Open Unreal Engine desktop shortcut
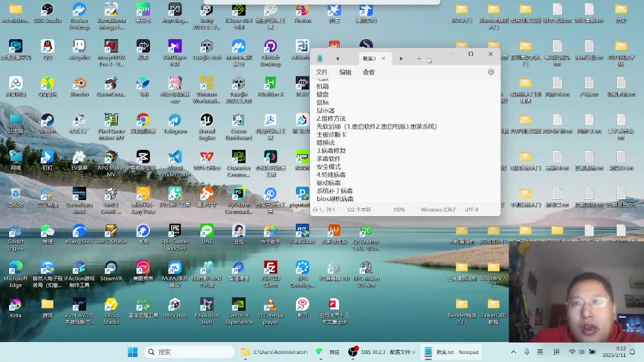The height and width of the screenshot is (362, 644). (207, 127)
